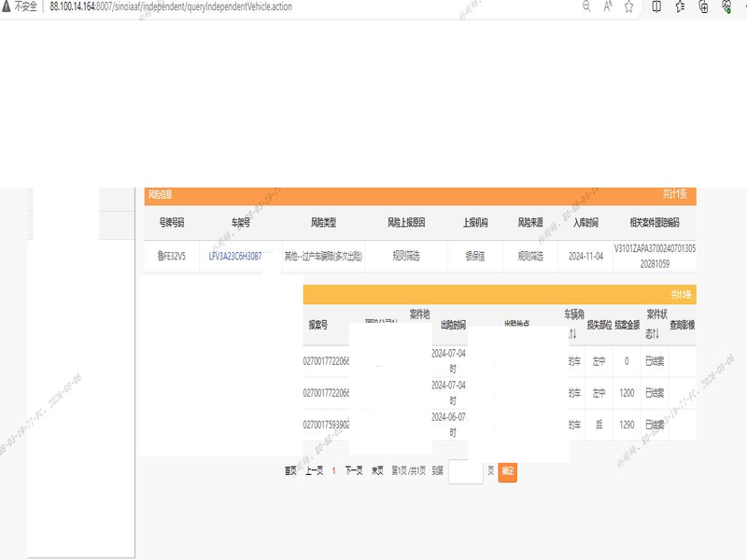Click the 风险类型 column header

pos(323,222)
